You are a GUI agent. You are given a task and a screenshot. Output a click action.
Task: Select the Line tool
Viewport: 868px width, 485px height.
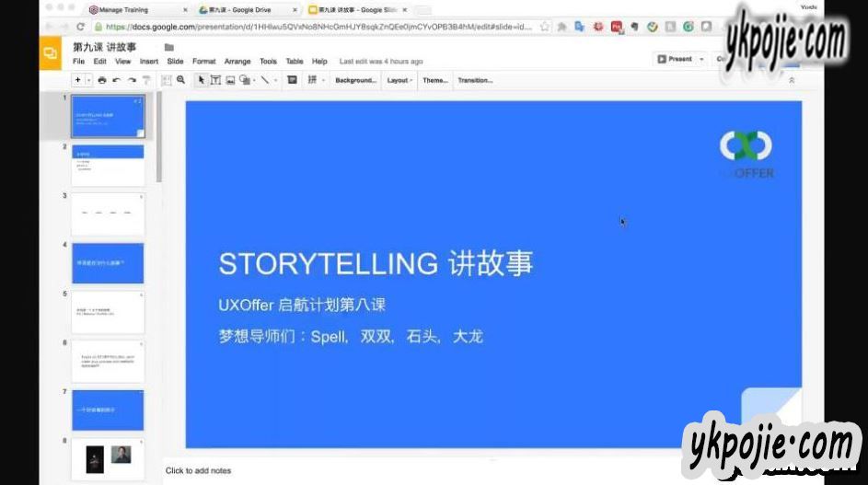pos(265,81)
